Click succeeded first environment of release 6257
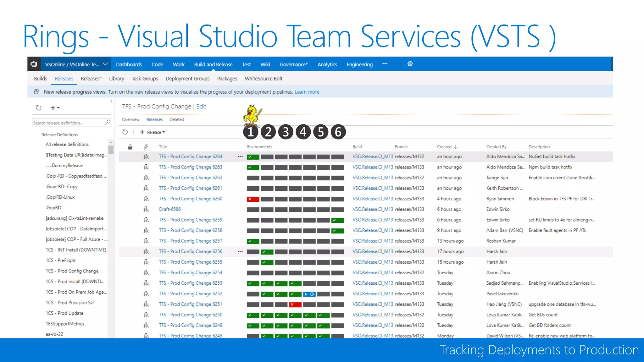Image resolution: width=644 pixels, height=362 pixels. pyautogui.click(x=253, y=241)
